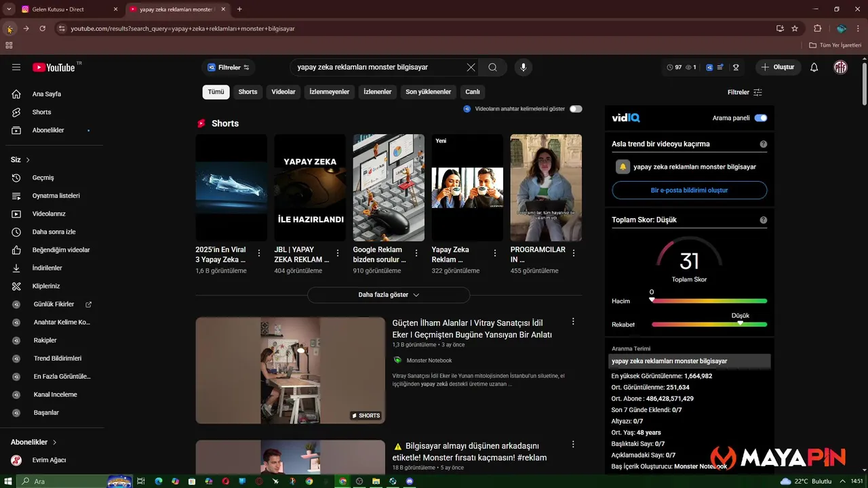
Task: Select the Canlı filter chip
Action: [x=472, y=92]
